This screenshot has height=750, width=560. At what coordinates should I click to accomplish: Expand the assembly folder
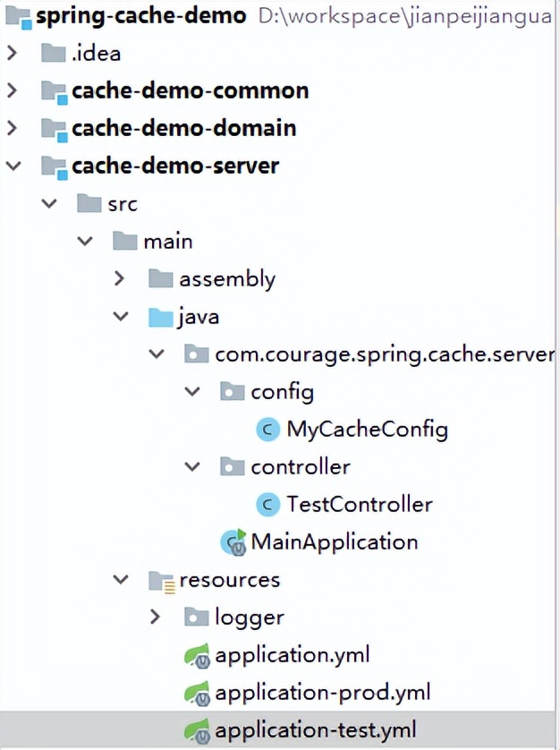tap(119, 279)
